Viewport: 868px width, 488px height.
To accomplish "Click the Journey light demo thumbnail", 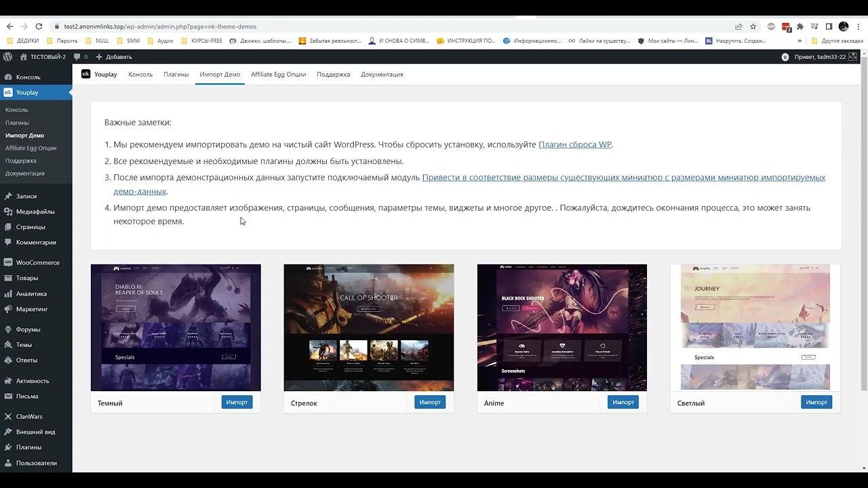I will click(x=755, y=327).
